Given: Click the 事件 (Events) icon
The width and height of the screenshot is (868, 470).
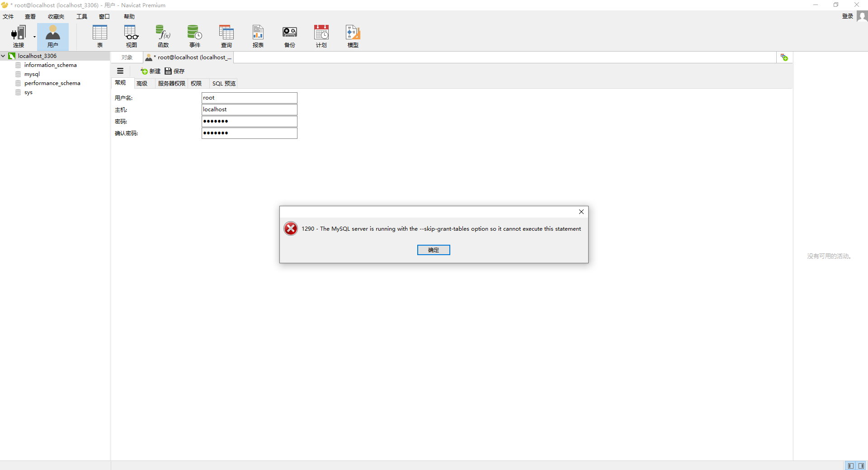Looking at the screenshot, I should pyautogui.click(x=194, y=36).
